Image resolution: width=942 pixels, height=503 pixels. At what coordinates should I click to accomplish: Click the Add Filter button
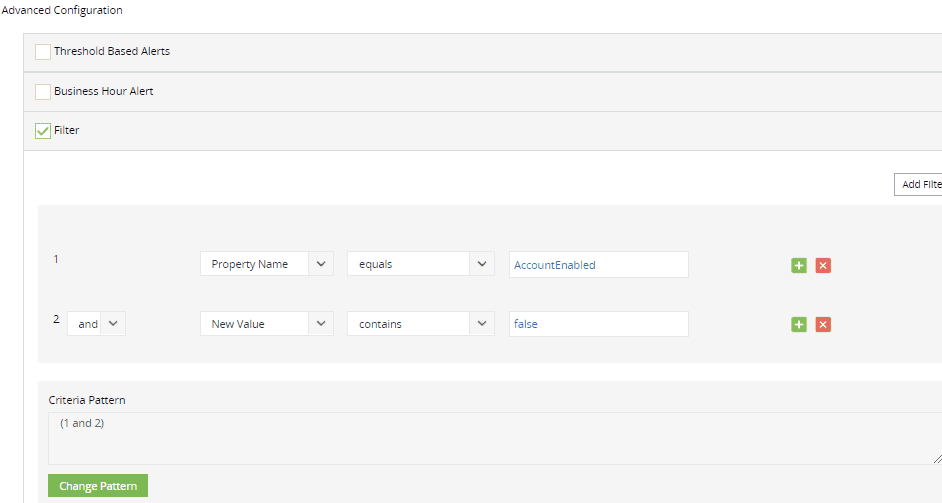point(918,185)
